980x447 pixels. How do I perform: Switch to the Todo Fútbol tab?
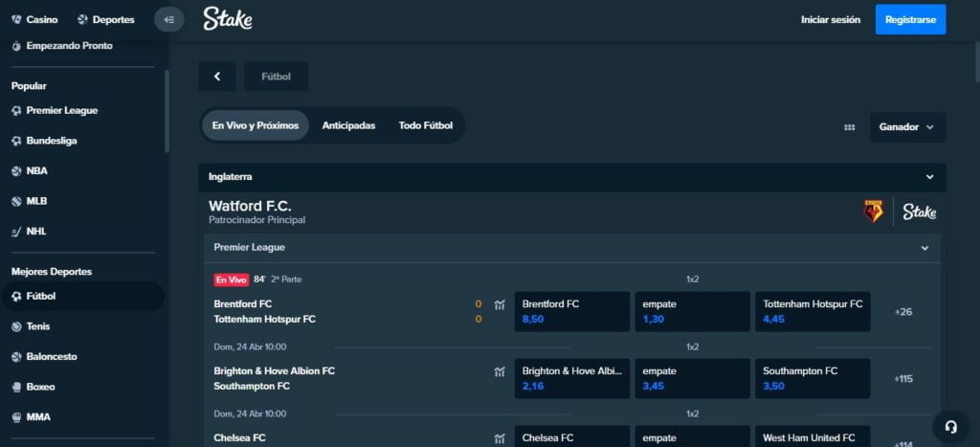pos(426,125)
